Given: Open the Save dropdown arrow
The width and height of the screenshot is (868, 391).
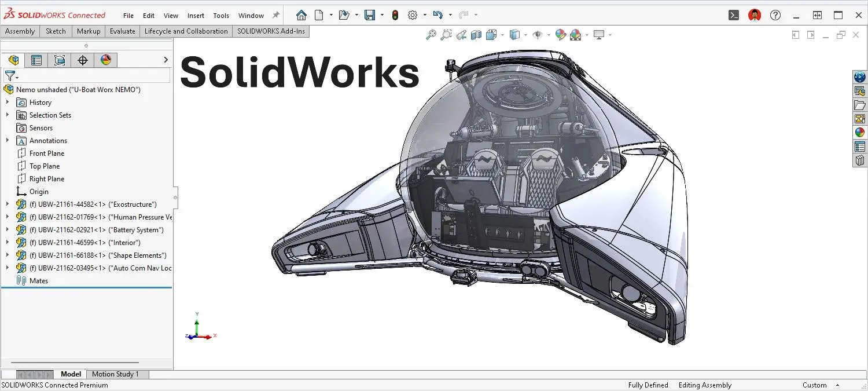Looking at the screenshot, I should tap(382, 15).
